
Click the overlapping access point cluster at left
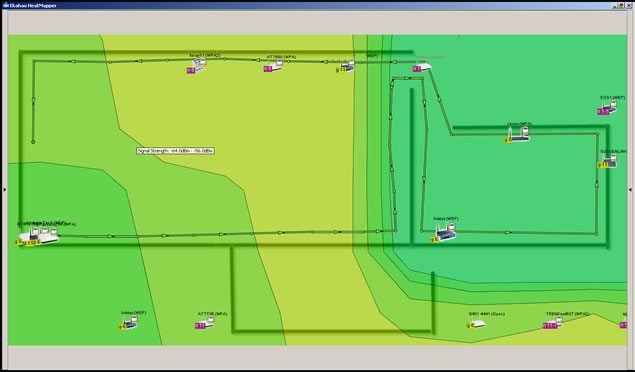37,236
